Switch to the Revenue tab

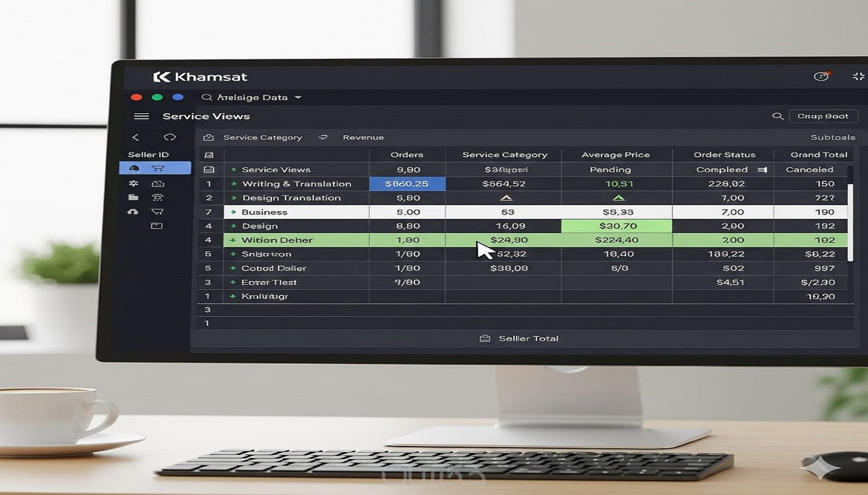coord(363,137)
